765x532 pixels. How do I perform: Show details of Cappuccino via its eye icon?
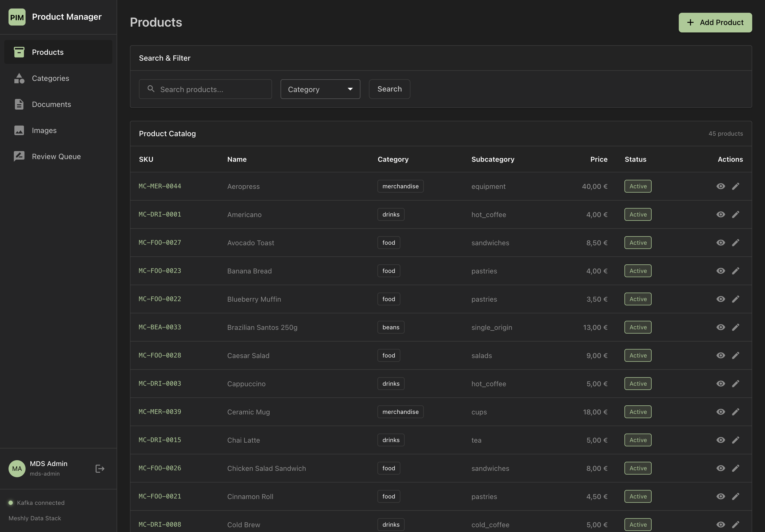721,384
